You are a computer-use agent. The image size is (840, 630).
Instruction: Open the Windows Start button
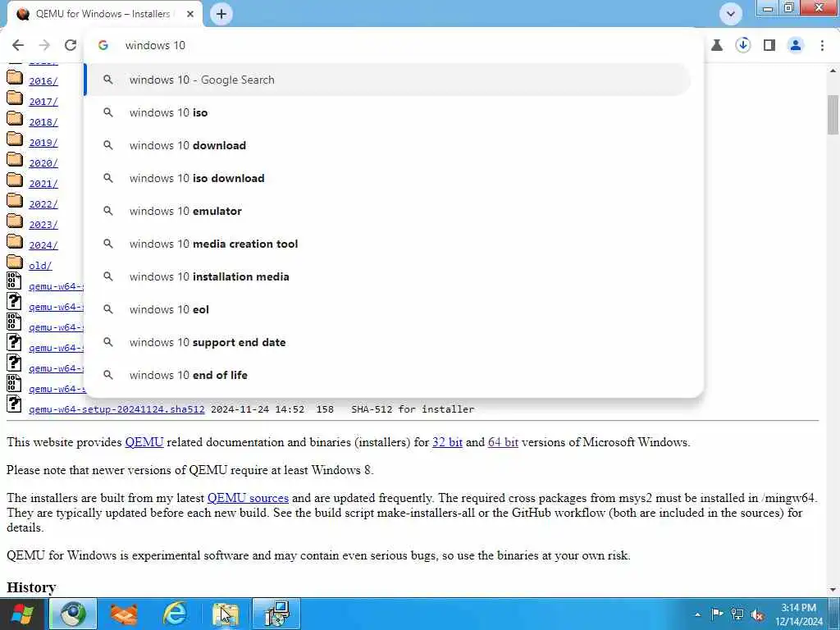[22, 614]
